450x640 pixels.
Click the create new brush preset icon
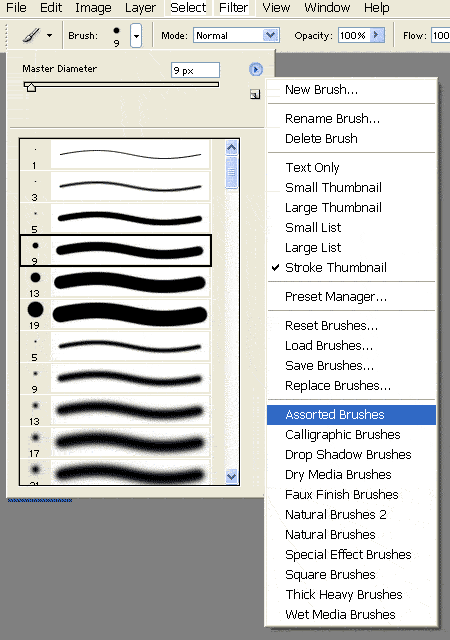[x=255, y=94]
